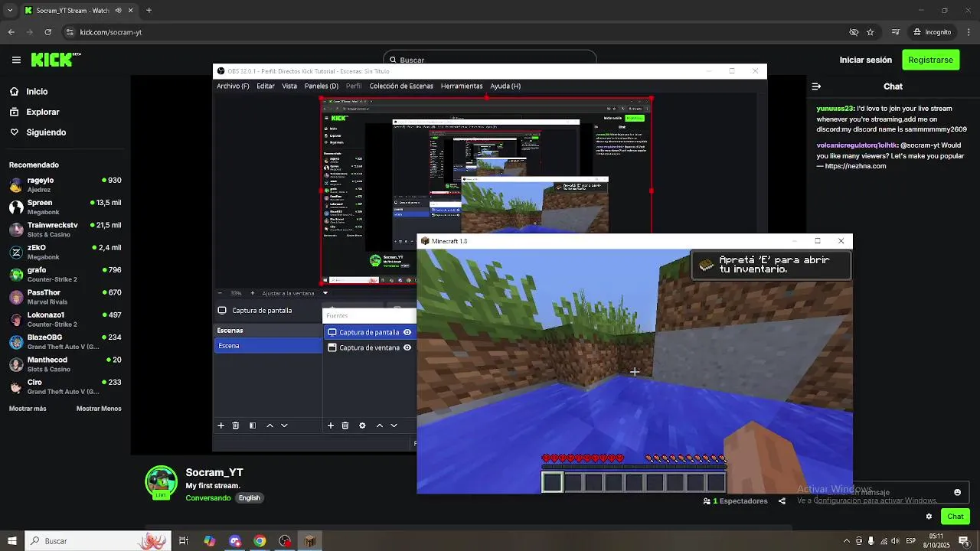
Task: Open the emoji picker in chat box
Action: click(x=957, y=492)
